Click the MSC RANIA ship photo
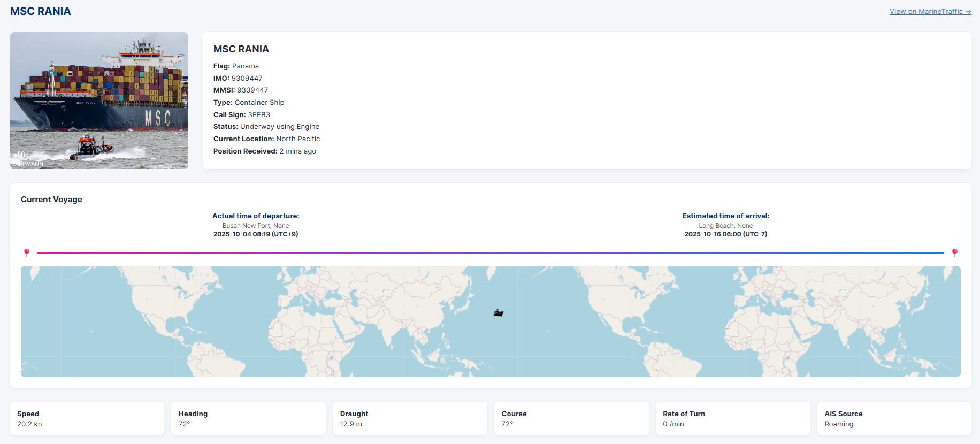 pyautogui.click(x=99, y=101)
